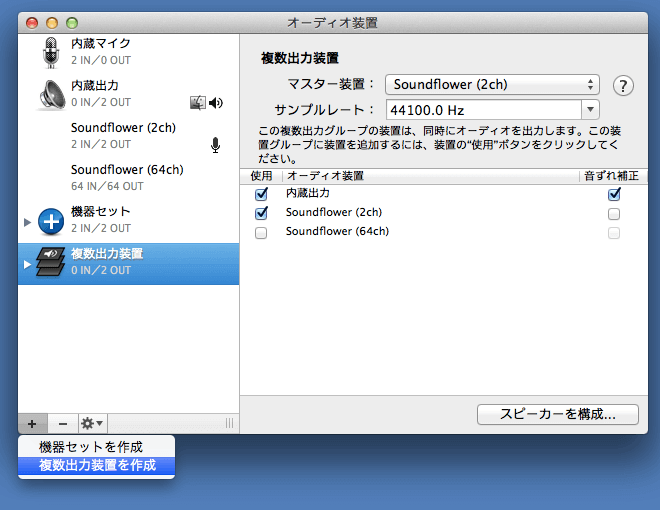The height and width of the screenshot is (510, 660).
Task: Click the スピーカーを構成... button
Action: coord(557,413)
